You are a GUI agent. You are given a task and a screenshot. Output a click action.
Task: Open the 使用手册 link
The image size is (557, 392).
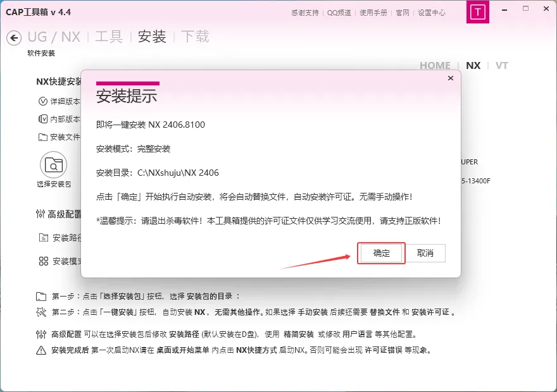373,13
